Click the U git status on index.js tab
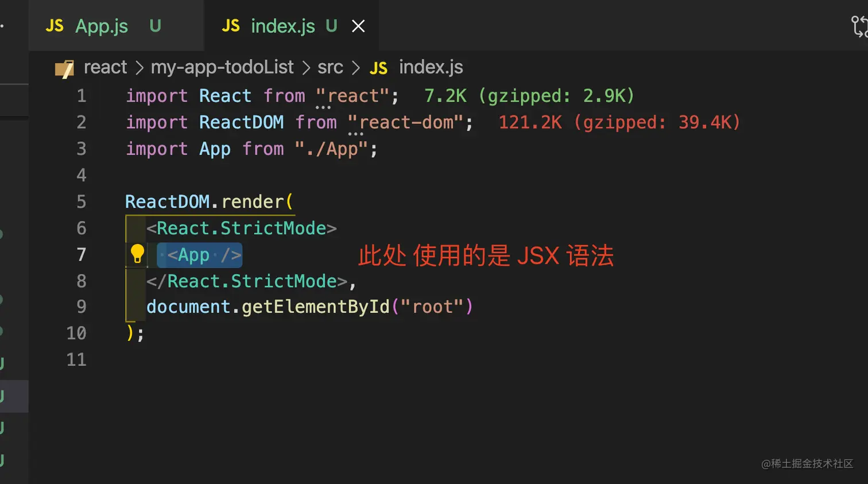This screenshot has width=868, height=484. 331,26
